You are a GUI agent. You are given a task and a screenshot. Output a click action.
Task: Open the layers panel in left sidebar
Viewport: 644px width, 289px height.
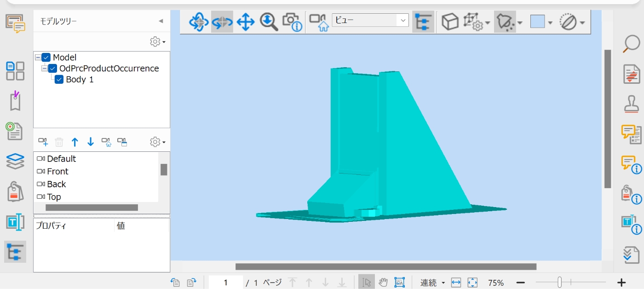pos(14,161)
